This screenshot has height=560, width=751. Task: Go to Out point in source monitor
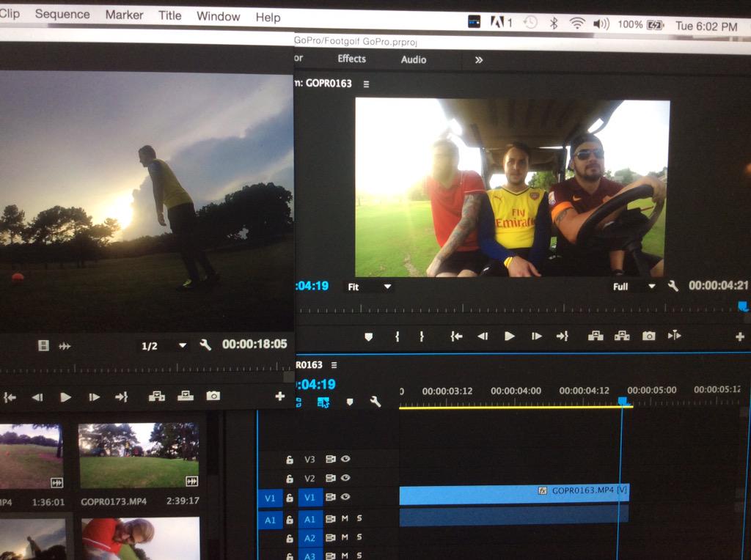pos(121,397)
